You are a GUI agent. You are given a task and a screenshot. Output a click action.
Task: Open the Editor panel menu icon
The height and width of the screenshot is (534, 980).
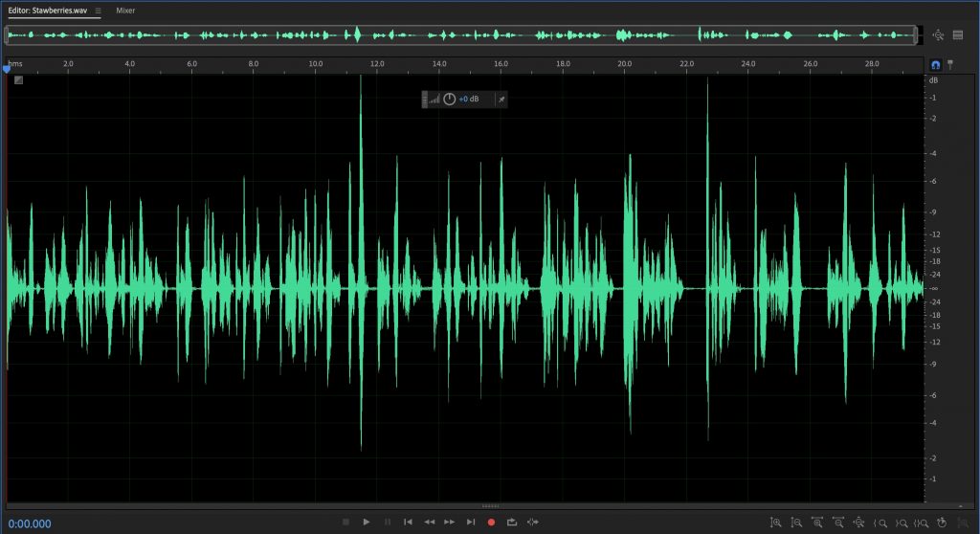pos(98,10)
